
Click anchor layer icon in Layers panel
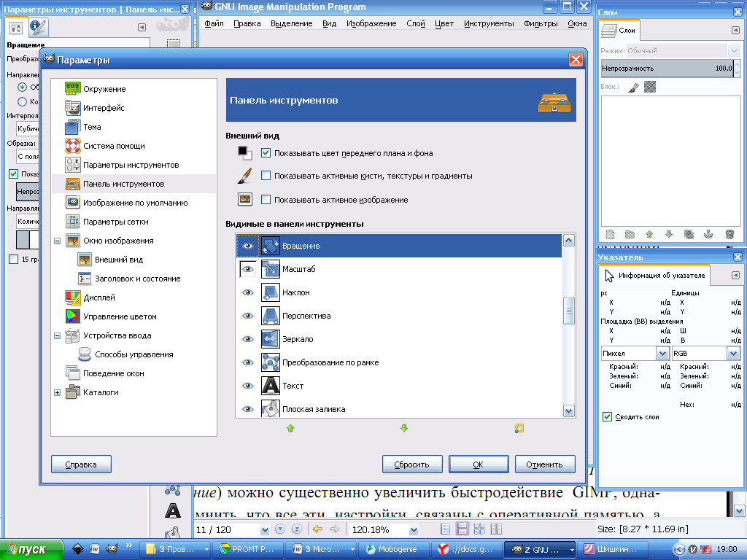[708, 234]
